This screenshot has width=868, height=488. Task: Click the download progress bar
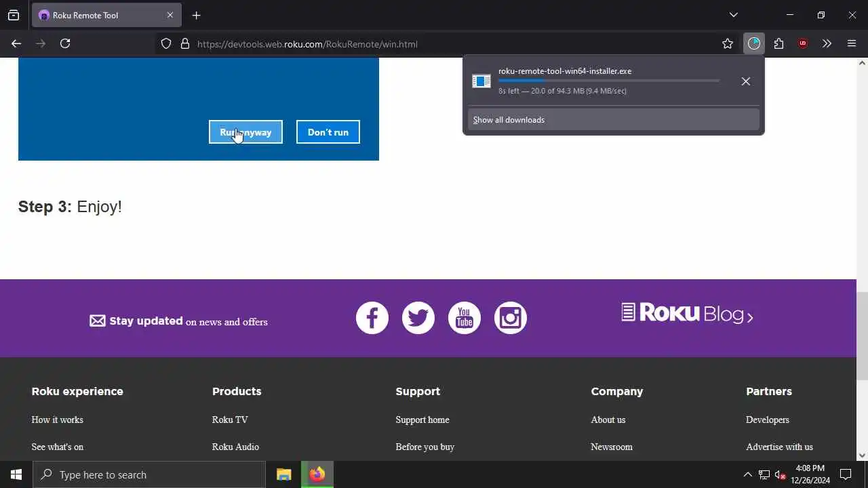608,81
